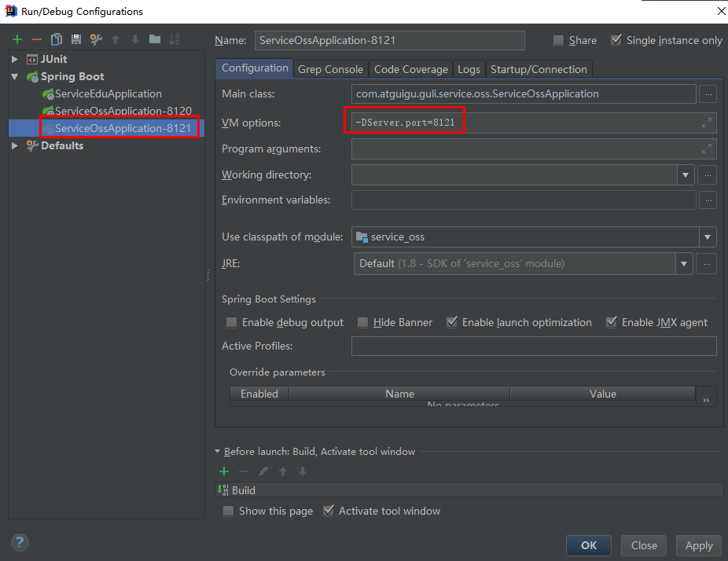Collapse the Before launch section

[217, 451]
